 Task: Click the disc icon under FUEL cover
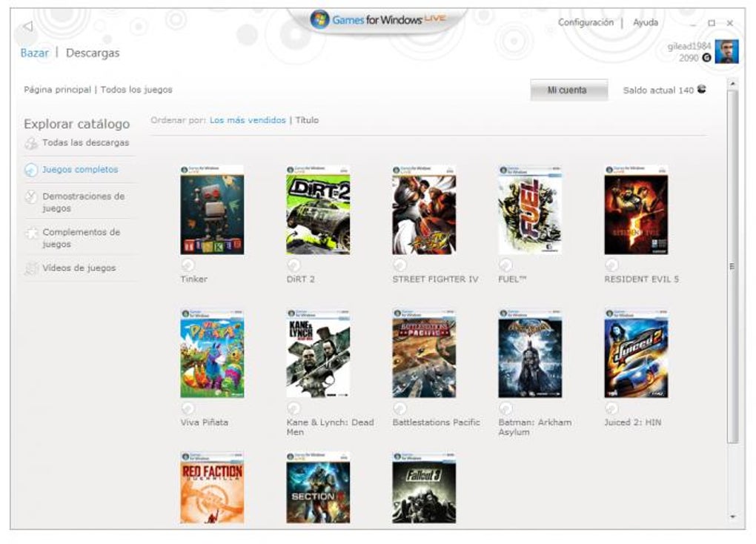click(505, 265)
